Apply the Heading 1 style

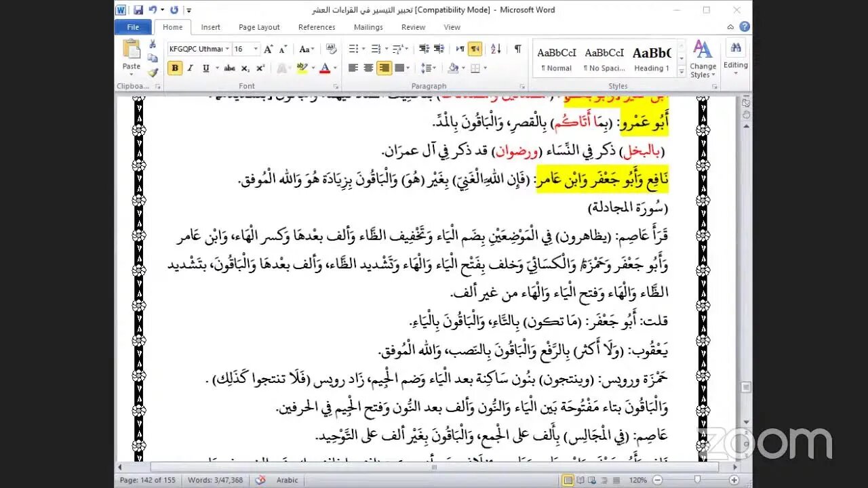(x=652, y=59)
